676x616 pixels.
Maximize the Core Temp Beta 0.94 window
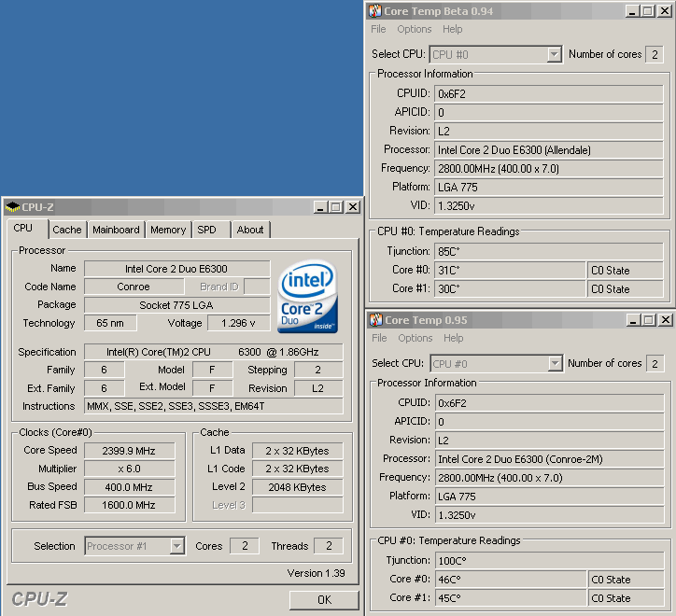tap(648, 11)
